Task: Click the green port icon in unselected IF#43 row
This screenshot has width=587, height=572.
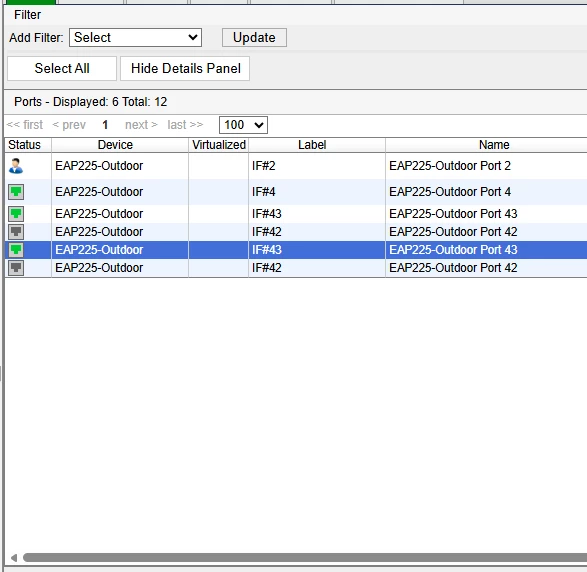Action: pyautogui.click(x=16, y=214)
